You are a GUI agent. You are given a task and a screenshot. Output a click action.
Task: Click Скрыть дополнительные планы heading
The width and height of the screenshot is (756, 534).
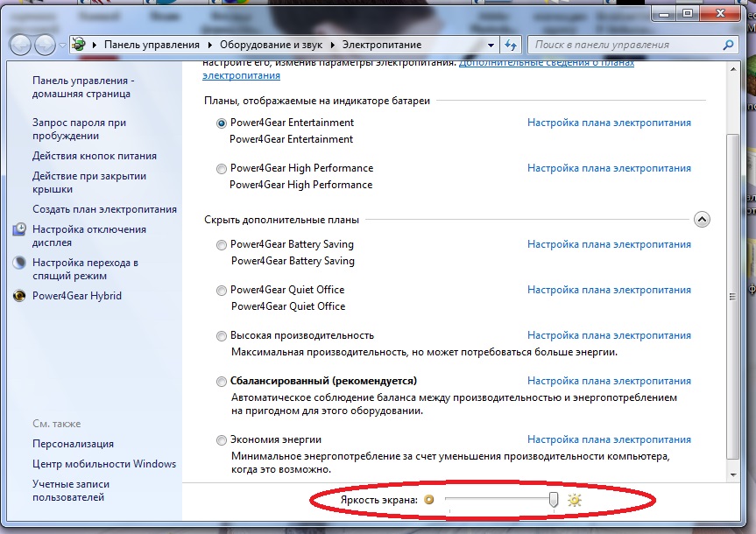point(281,220)
